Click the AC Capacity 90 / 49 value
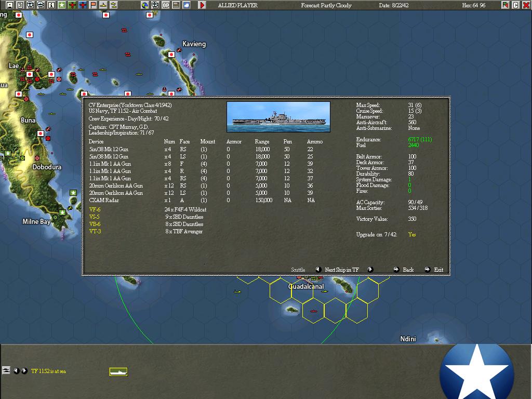The height and width of the screenshot is (399, 532). (415, 202)
